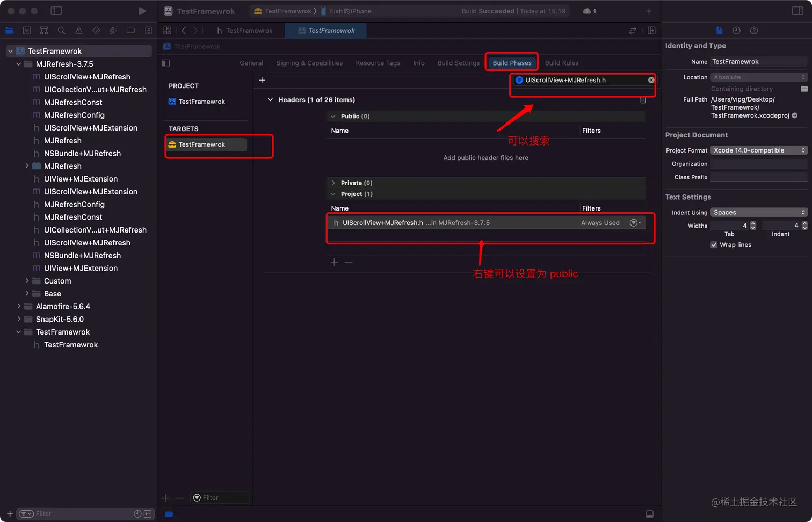812x522 pixels.
Task: Clear the header search field
Action: 651,80
